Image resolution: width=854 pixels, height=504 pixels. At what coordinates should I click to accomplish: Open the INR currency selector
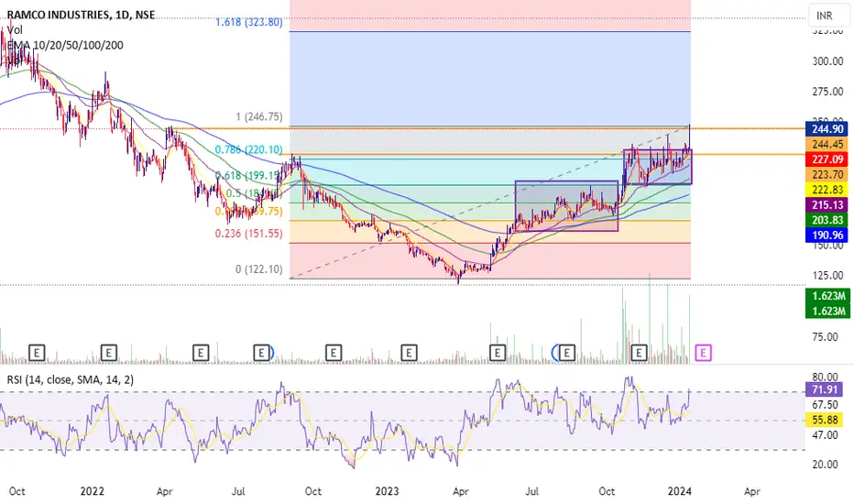tap(828, 16)
